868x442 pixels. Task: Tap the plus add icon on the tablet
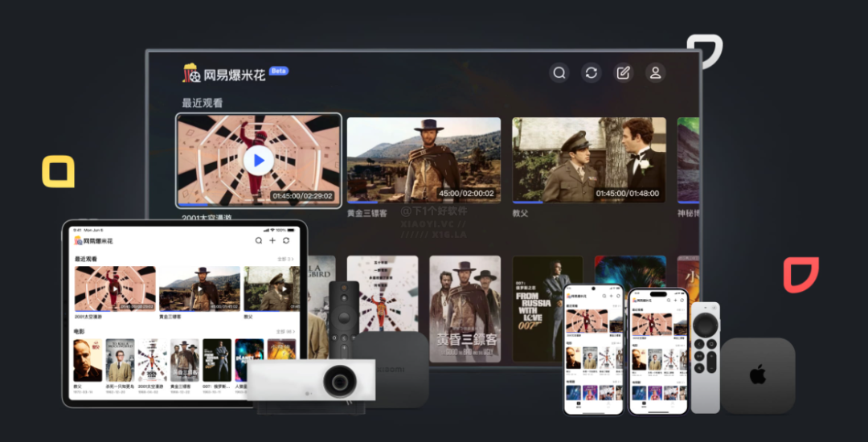(x=272, y=240)
